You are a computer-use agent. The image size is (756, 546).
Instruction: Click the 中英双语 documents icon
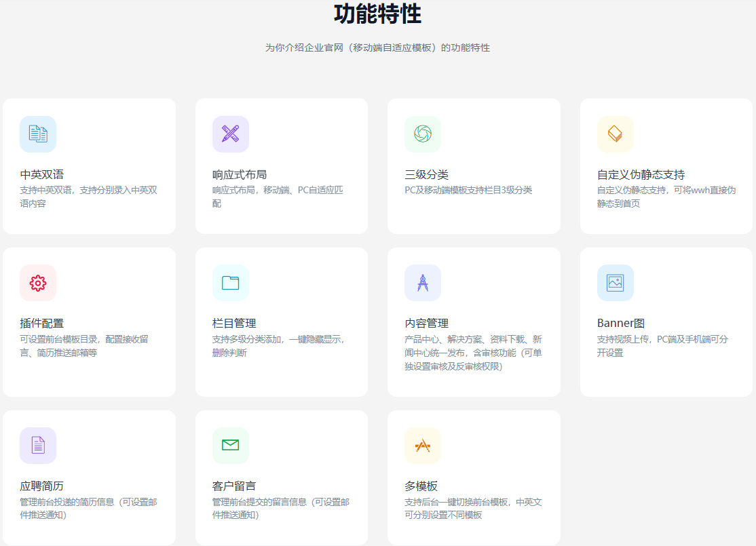(x=38, y=134)
